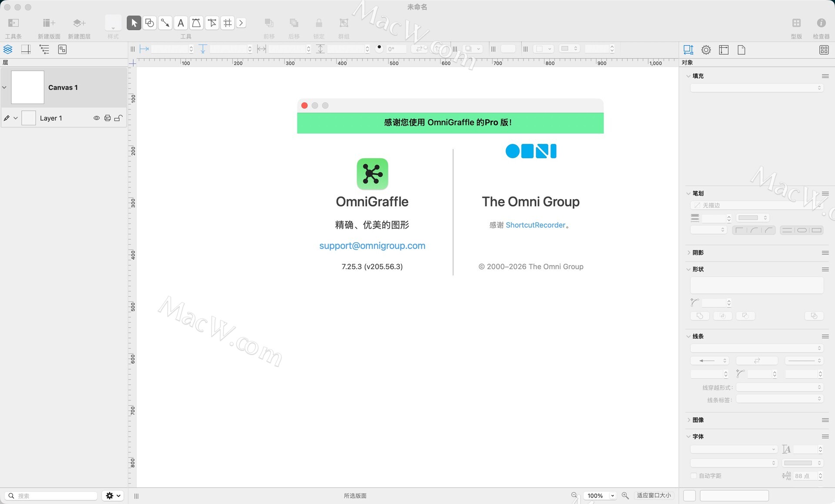The height and width of the screenshot is (504, 835).
Task: Open the 线条 section options menu
Action: [825, 337]
